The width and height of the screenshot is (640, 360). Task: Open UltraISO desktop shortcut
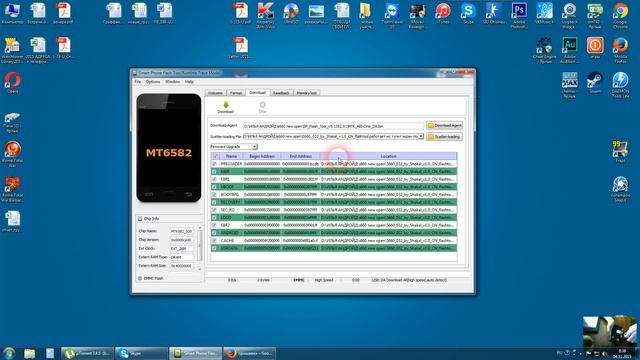click(x=291, y=13)
